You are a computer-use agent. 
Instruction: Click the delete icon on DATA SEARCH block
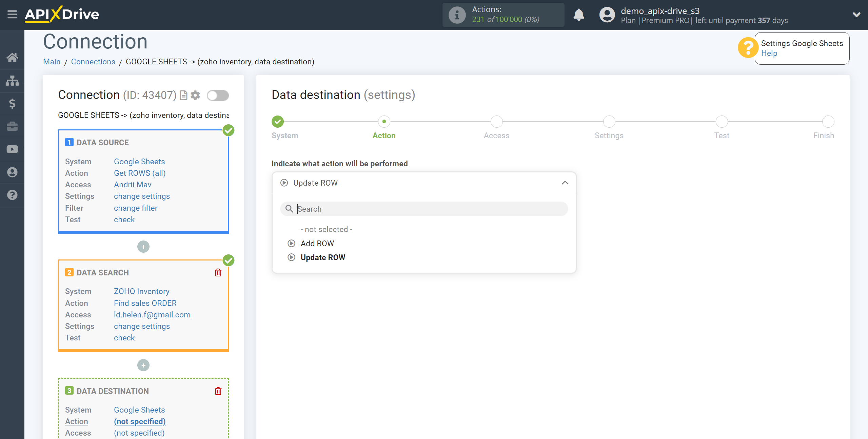(x=218, y=273)
